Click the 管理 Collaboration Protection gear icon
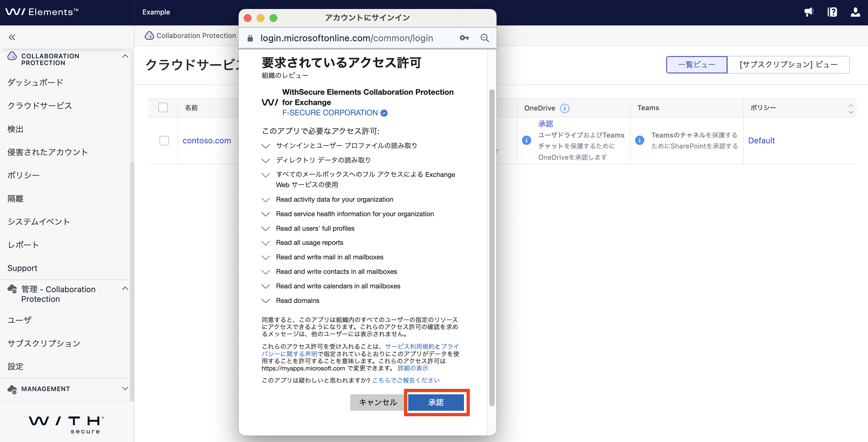This screenshot has height=442, width=868. 12,289
